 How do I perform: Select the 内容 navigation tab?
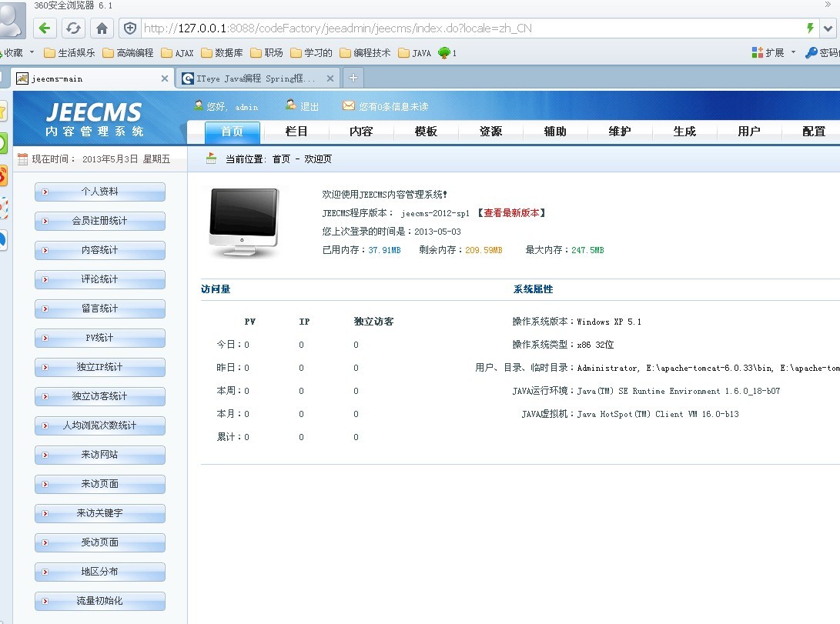point(361,132)
